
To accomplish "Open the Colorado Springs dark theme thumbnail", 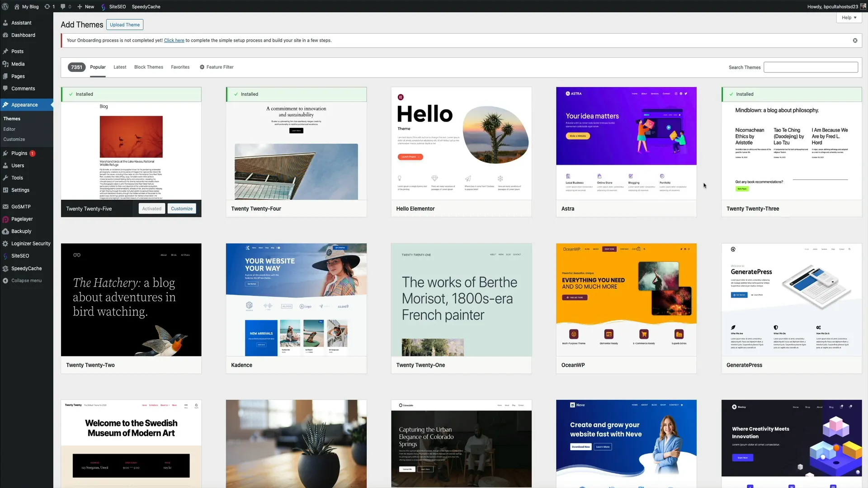I will tap(461, 444).
